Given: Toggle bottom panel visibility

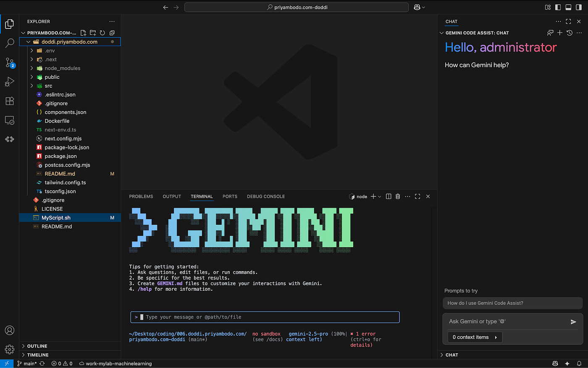Looking at the screenshot, I should point(568,7).
